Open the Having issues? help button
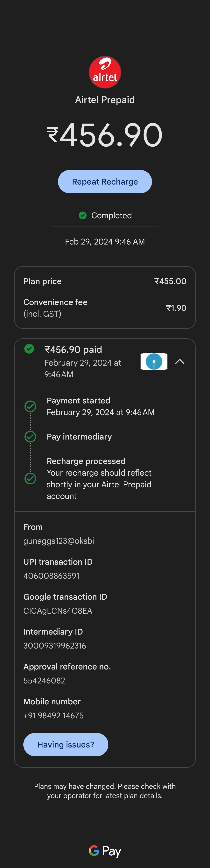 66,745
